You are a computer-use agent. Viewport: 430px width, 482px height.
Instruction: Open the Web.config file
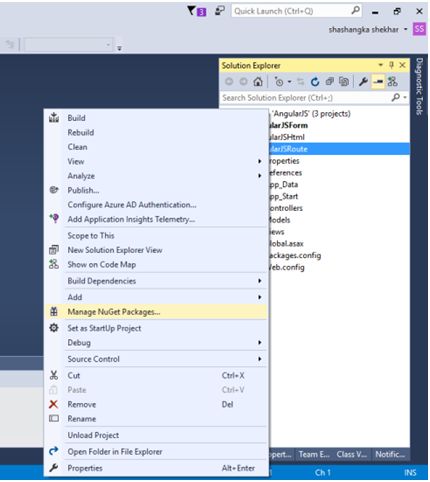pos(287,267)
